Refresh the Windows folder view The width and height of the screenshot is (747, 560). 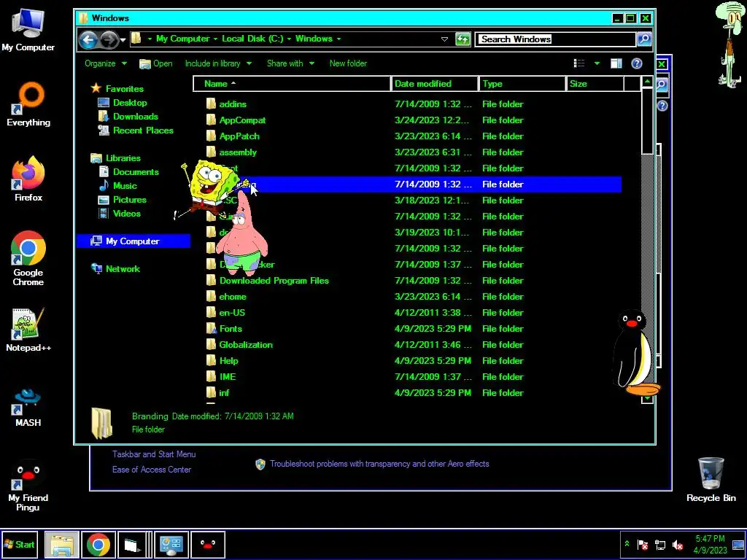click(462, 39)
